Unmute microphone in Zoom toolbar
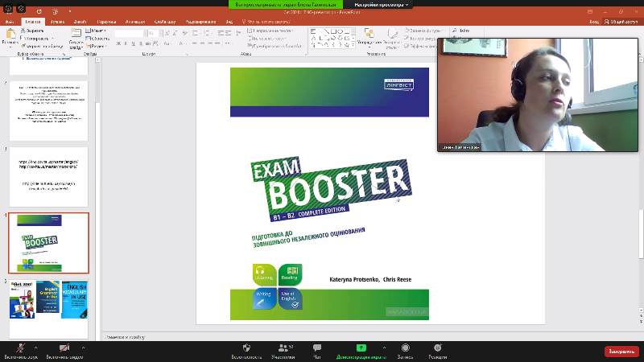Image resolution: width=644 pixels, height=362 pixels. click(20, 351)
